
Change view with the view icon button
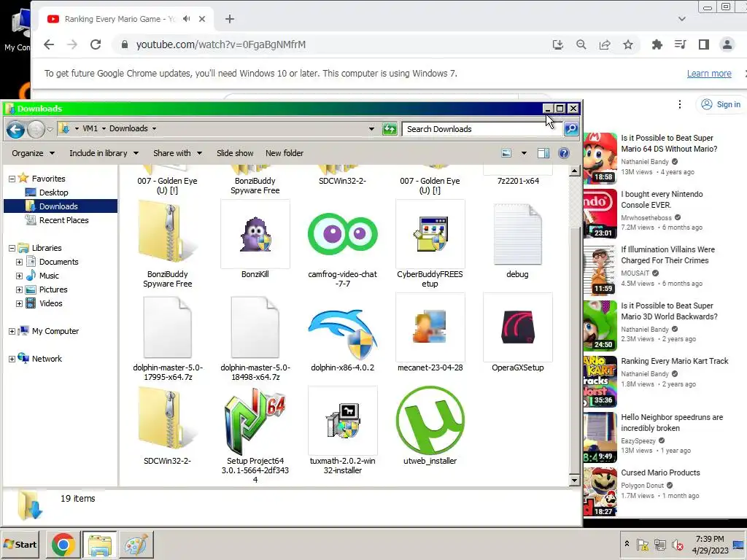pyautogui.click(x=506, y=153)
